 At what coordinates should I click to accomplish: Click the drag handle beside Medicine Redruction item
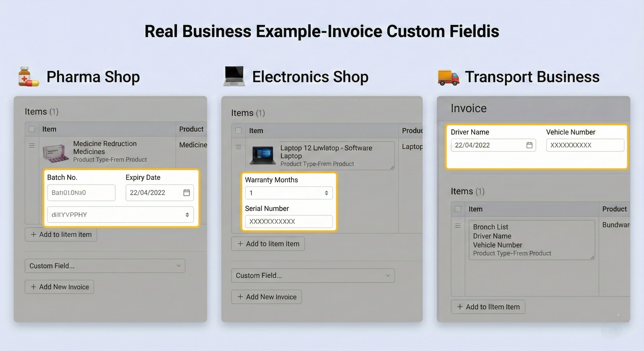[x=32, y=145]
